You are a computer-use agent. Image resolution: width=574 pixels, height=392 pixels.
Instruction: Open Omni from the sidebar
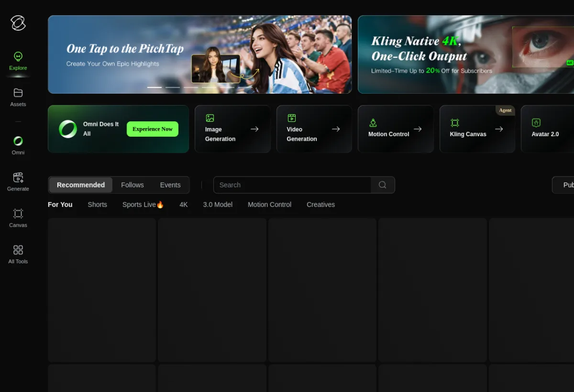pyautogui.click(x=18, y=145)
